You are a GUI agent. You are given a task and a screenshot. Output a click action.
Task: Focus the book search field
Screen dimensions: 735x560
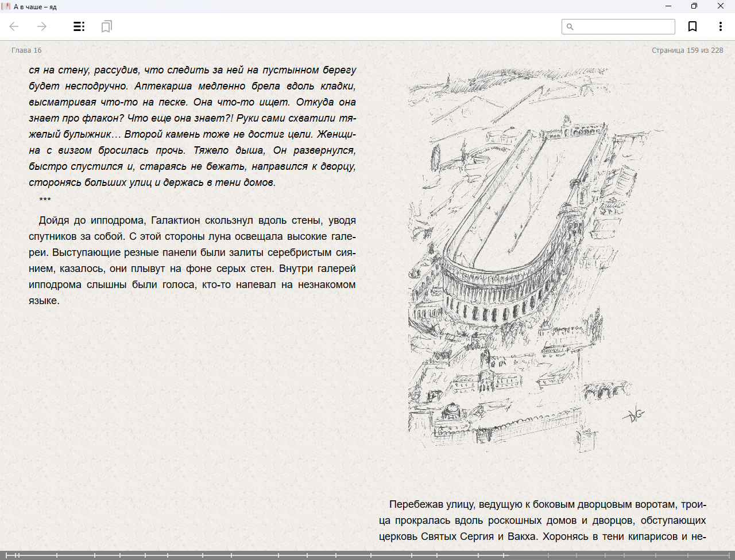pos(624,27)
